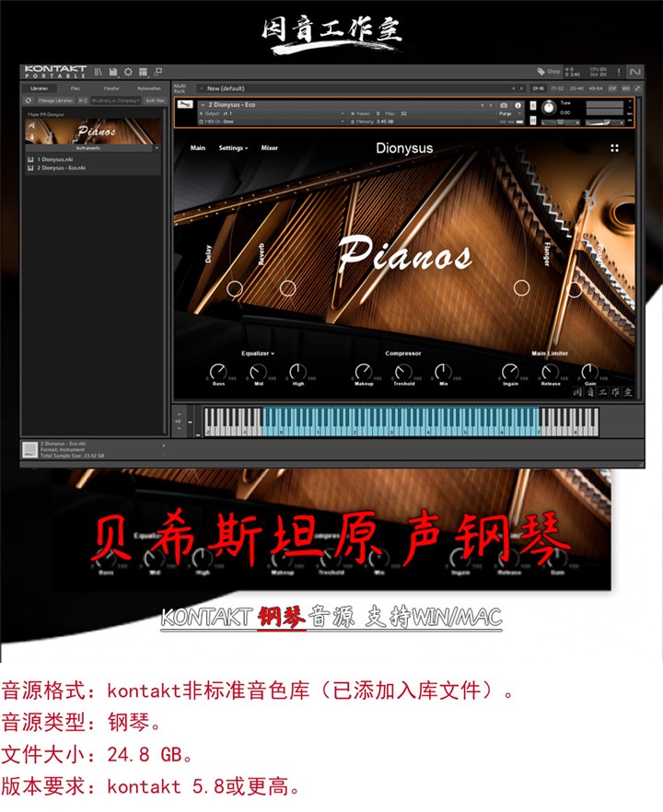The height and width of the screenshot is (812, 663).
Task: Click the four-dot grid icon beside Dionysus
Action: (615, 148)
